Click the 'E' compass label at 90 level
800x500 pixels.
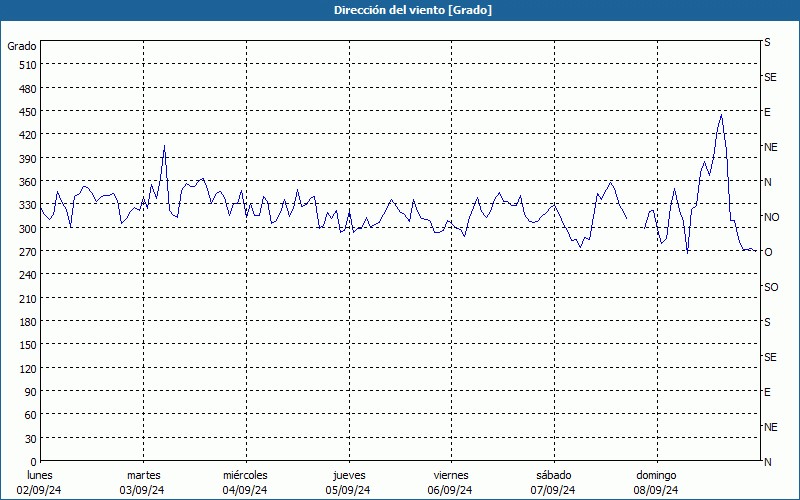pos(767,392)
